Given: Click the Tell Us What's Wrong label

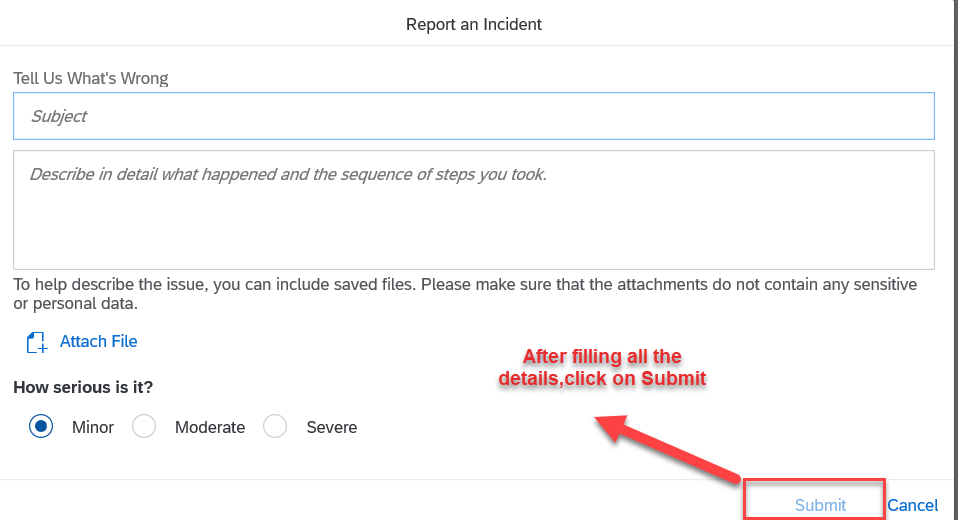Looking at the screenshot, I should [91, 78].
